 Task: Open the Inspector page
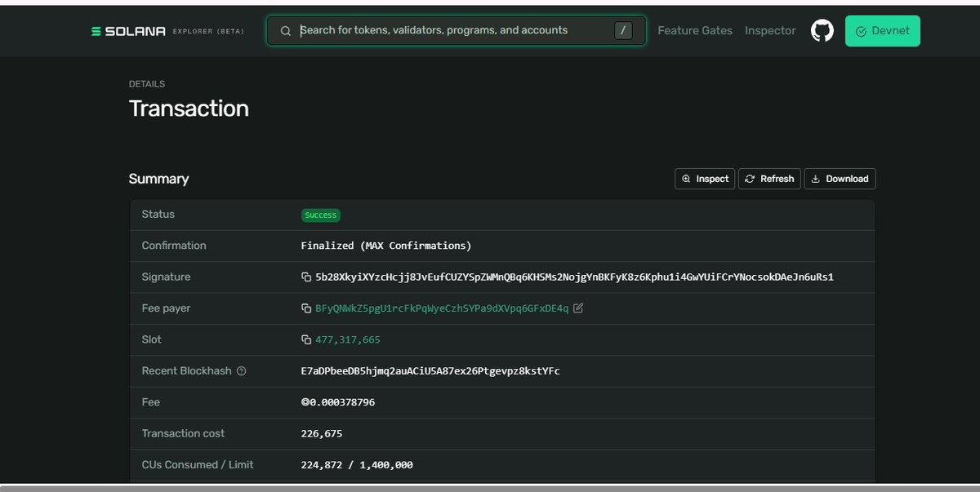tap(770, 31)
